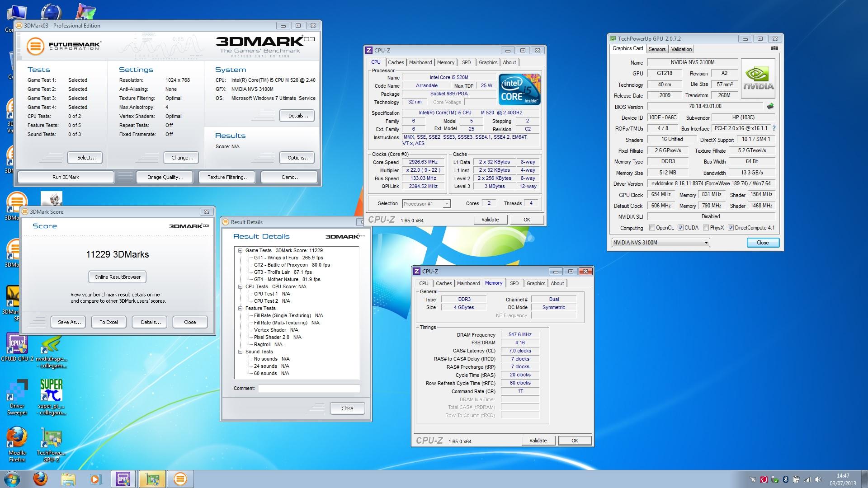Open super_pi desktop shortcut

(x=51, y=398)
